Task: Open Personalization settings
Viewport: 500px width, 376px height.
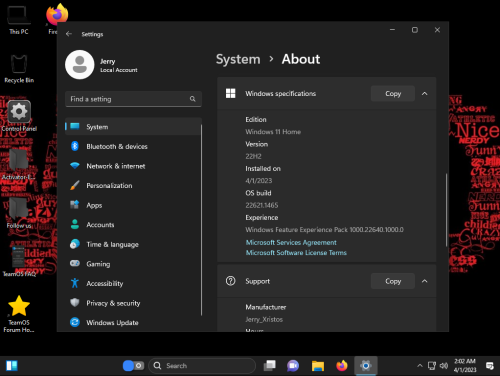Action: point(133,186)
